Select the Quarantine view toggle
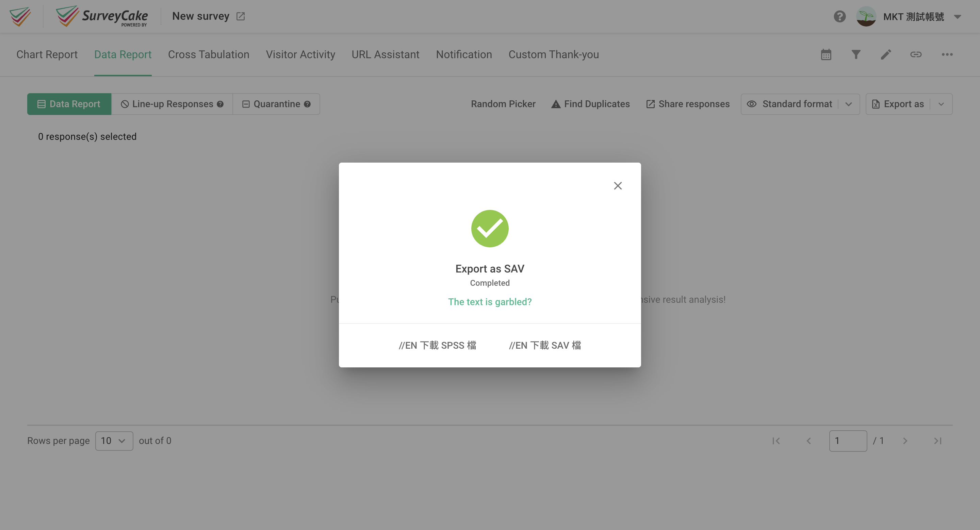The width and height of the screenshot is (980, 530). click(276, 104)
